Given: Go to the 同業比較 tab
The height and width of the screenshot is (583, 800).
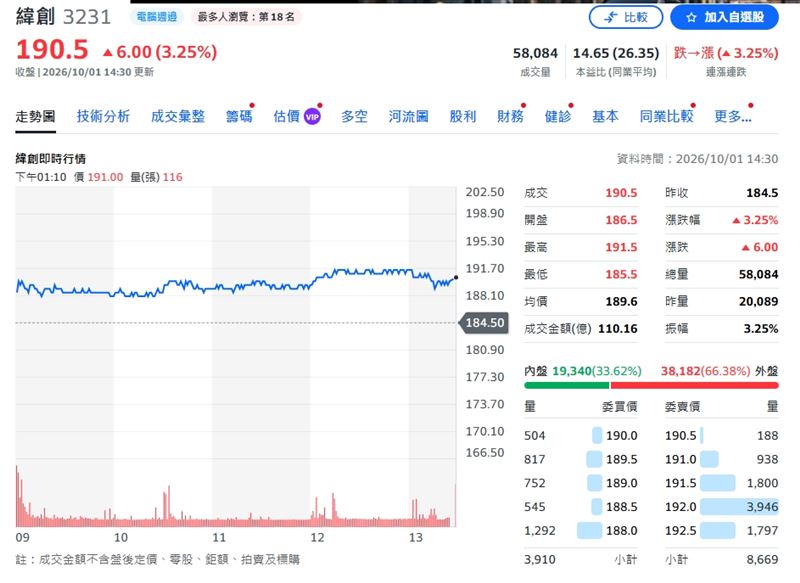Looking at the screenshot, I should tap(666, 116).
